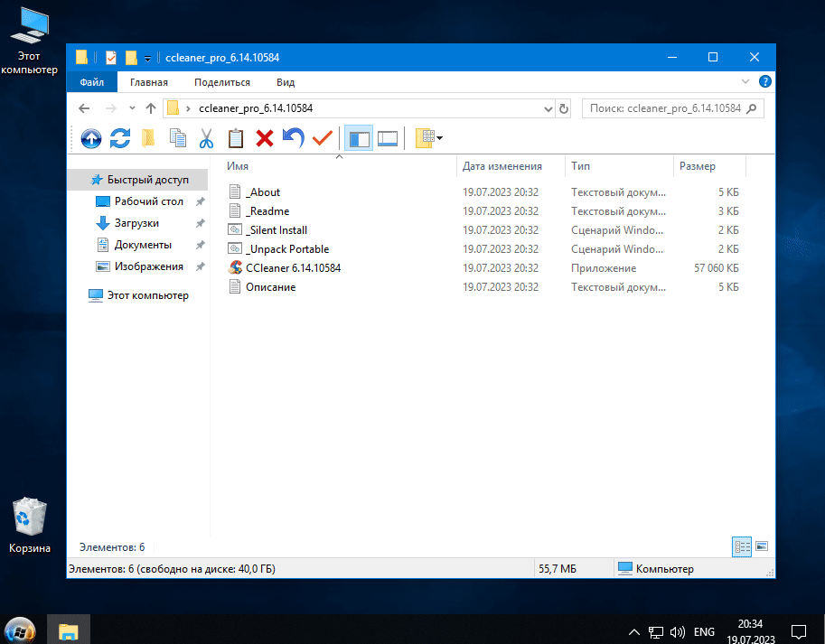Select Этот компьютер in the navigation pane
Image resolution: width=825 pixels, height=644 pixels.
138,295
